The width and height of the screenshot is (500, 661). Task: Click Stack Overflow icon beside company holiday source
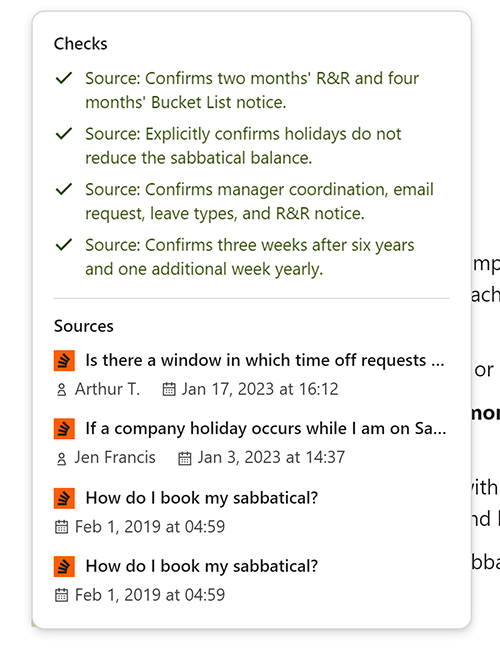(64, 429)
